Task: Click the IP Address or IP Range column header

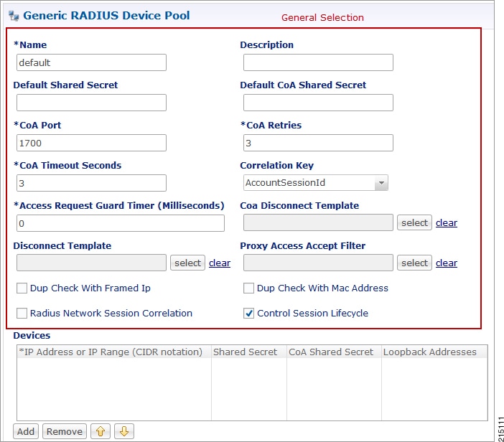Action: (114, 352)
